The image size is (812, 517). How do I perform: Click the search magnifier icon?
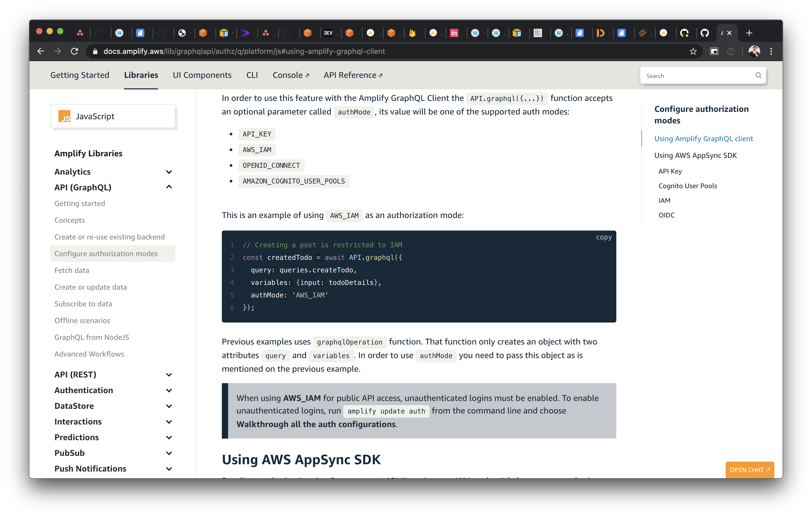(x=758, y=75)
